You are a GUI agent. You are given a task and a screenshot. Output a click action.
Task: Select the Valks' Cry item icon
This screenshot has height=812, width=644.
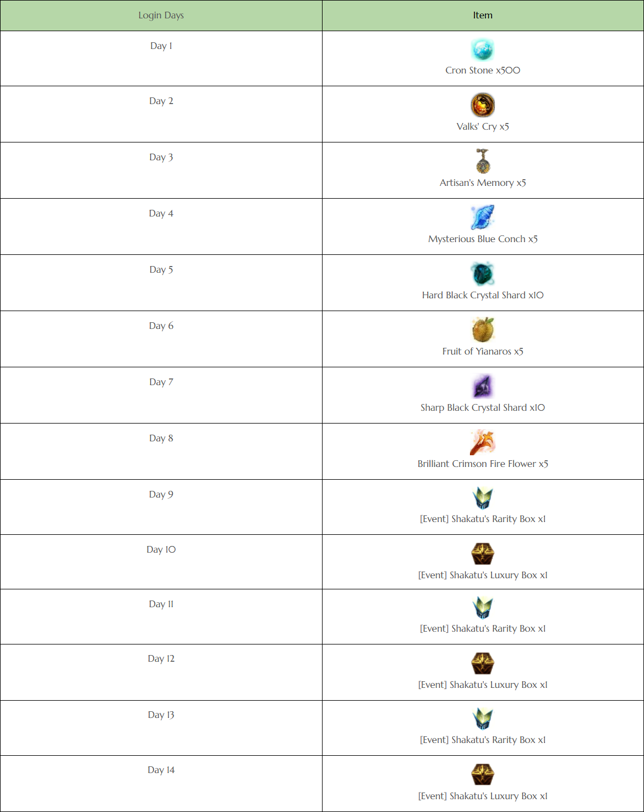click(482, 105)
